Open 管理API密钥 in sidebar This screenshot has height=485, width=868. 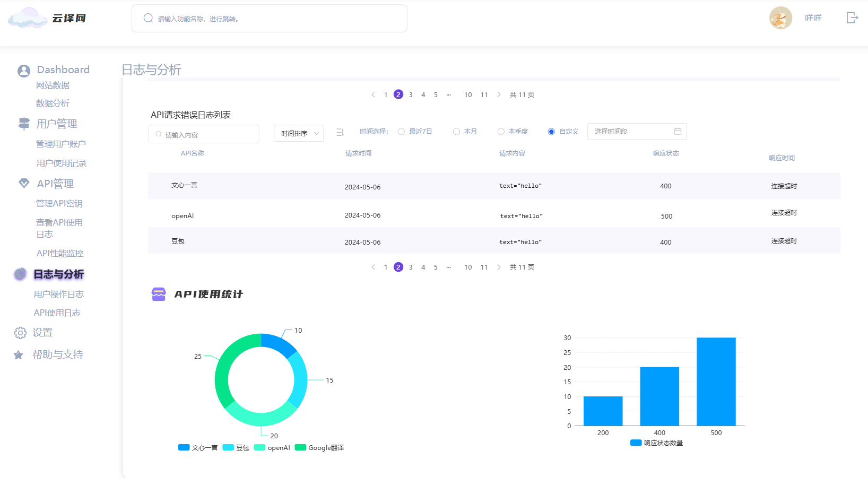(59, 203)
